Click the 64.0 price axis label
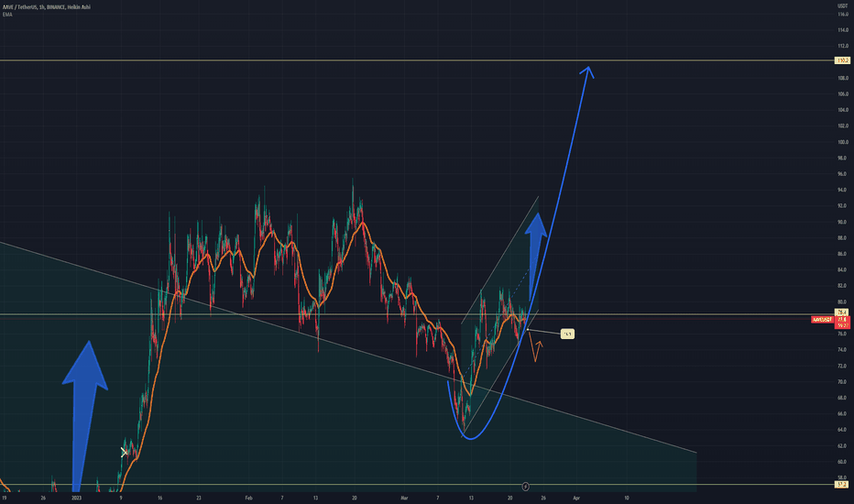Image resolution: width=854 pixels, height=504 pixels. coord(842,430)
